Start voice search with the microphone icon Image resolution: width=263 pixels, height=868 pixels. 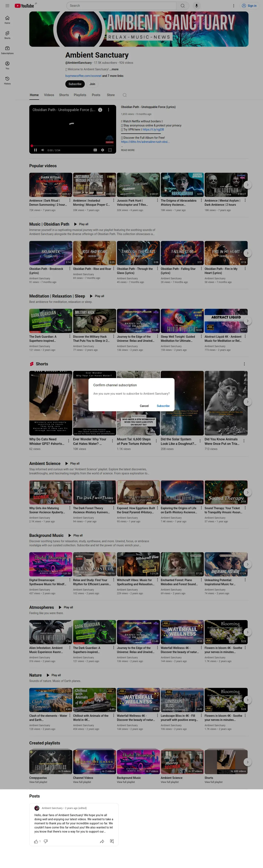pyautogui.click(x=196, y=6)
